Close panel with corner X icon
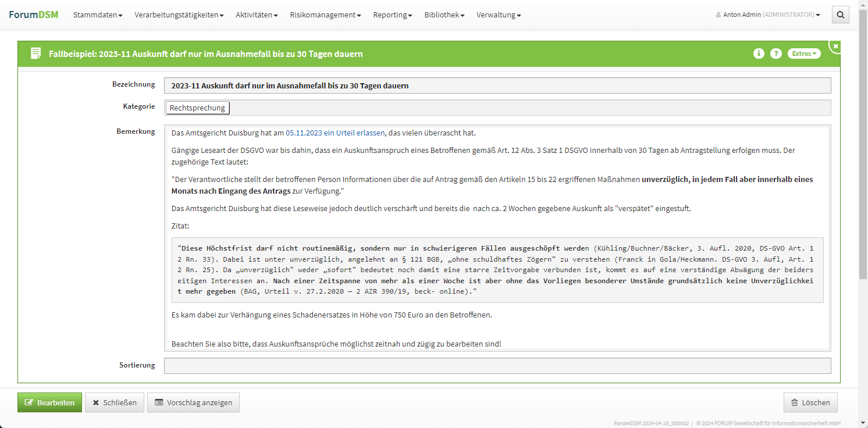 point(835,46)
